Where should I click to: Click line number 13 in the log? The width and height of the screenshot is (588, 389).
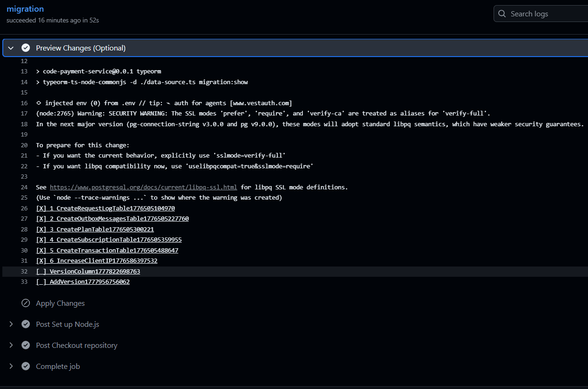pyautogui.click(x=24, y=72)
